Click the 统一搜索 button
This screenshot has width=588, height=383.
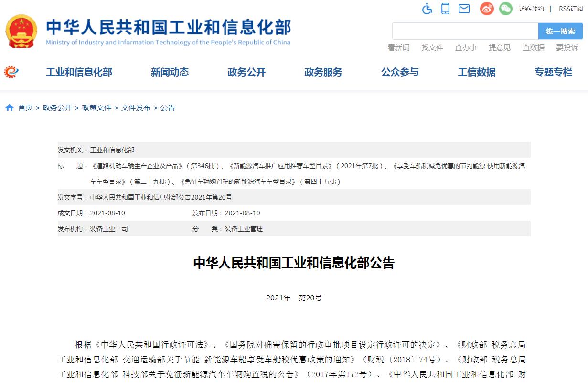point(561,31)
